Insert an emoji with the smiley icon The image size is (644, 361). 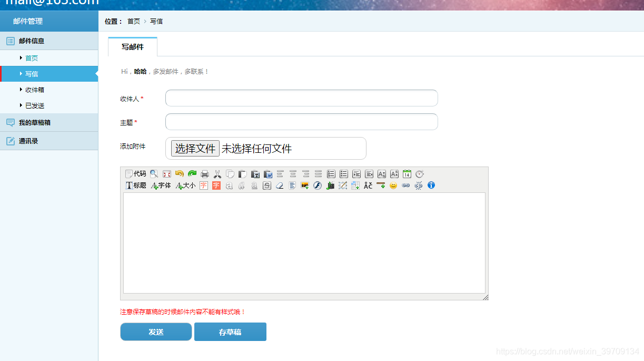[x=393, y=185]
